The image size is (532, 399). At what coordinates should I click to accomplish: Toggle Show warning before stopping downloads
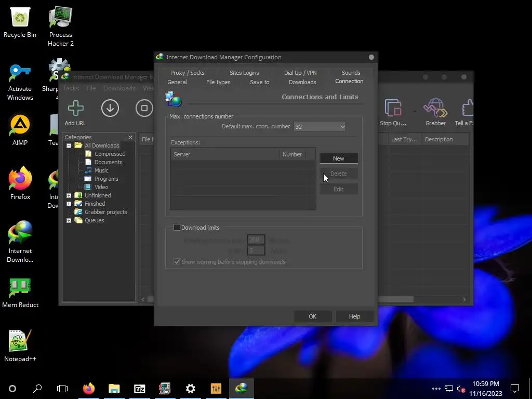tap(177, 262)
